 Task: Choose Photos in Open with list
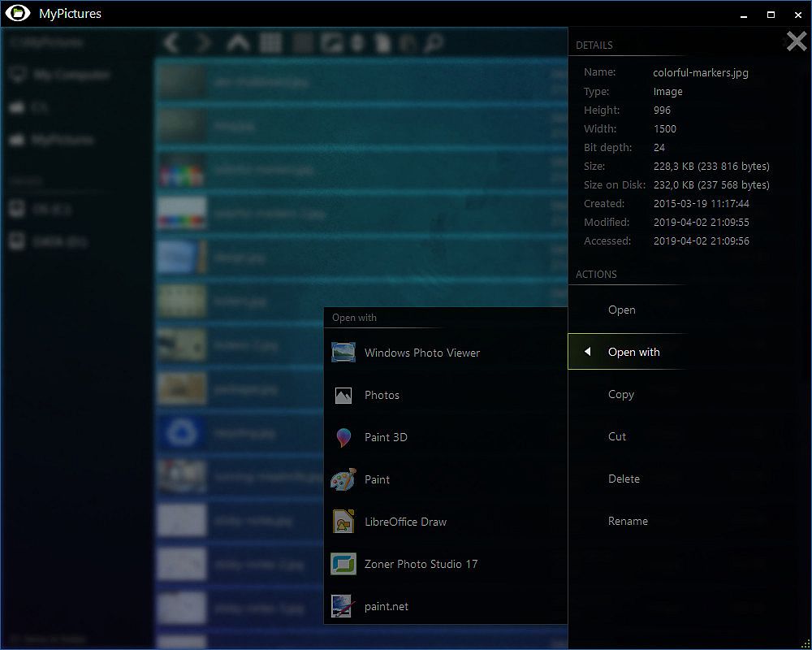pyautogui.click(x=445, y=395)
